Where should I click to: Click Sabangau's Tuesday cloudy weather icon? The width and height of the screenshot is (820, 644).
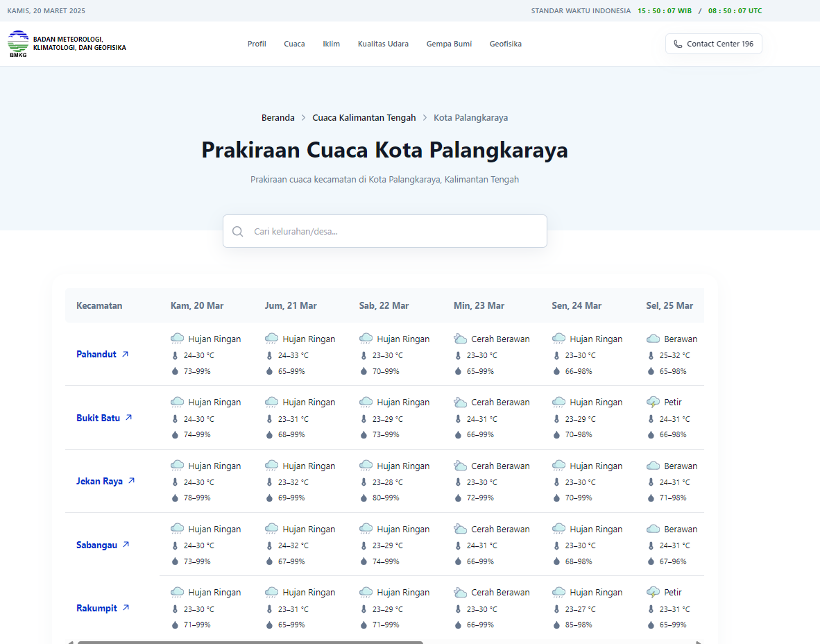point(653,529)
